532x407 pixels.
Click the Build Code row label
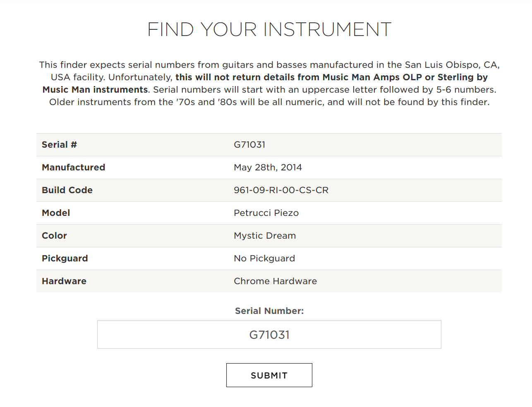(x=67, y=190)
